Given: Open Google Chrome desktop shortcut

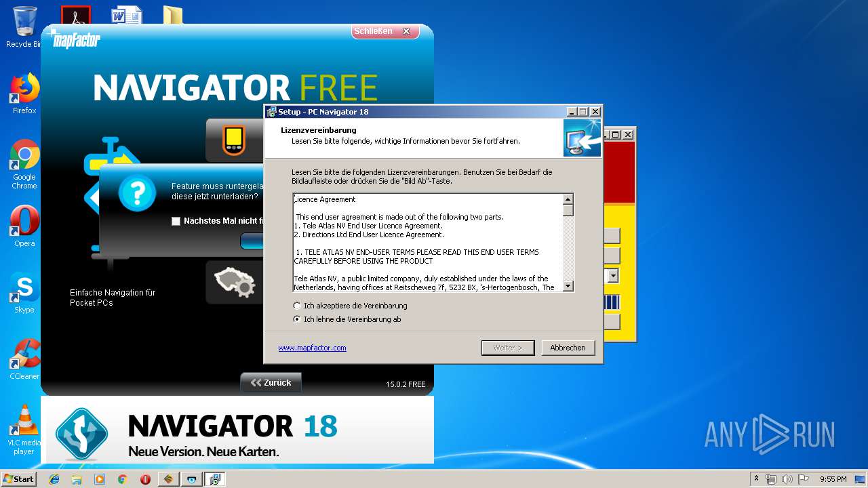Looking at the screenshot, I should point(24,164).
